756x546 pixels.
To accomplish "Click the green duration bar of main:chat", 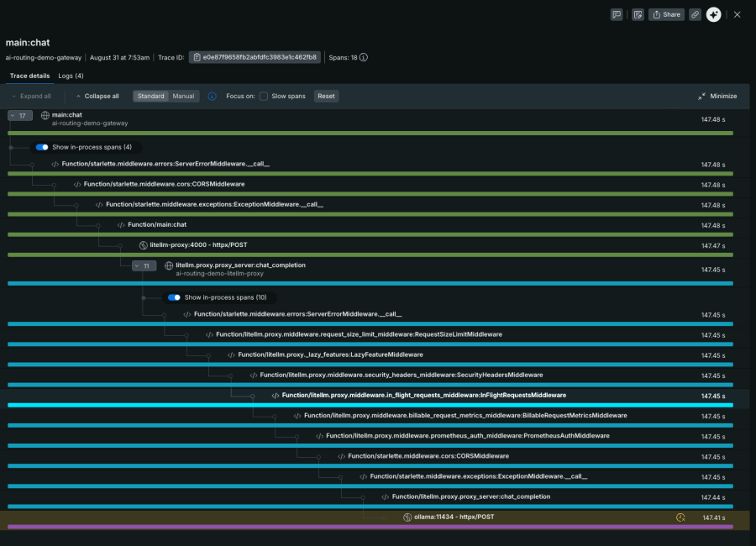I will click(370, 133).
